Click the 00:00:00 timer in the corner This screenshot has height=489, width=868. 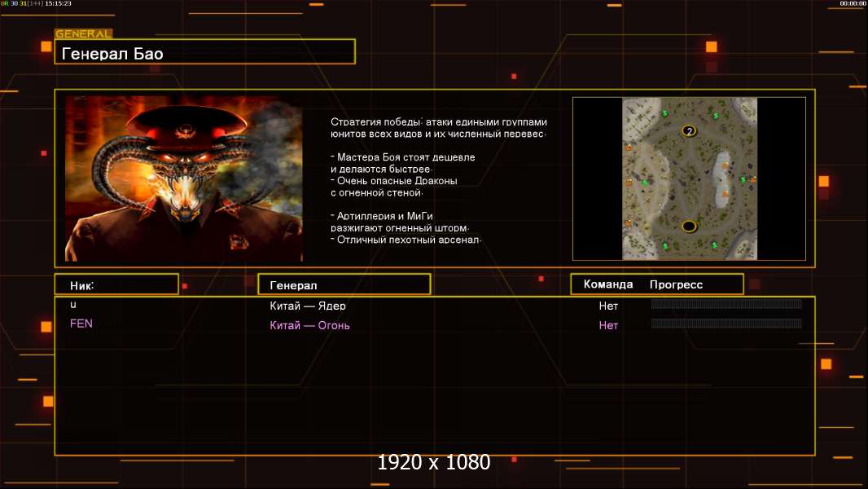click(x=853, y=4)
